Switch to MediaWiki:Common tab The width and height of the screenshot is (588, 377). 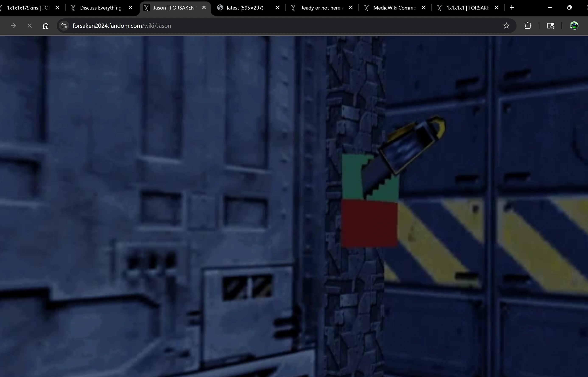pos(394,8)
